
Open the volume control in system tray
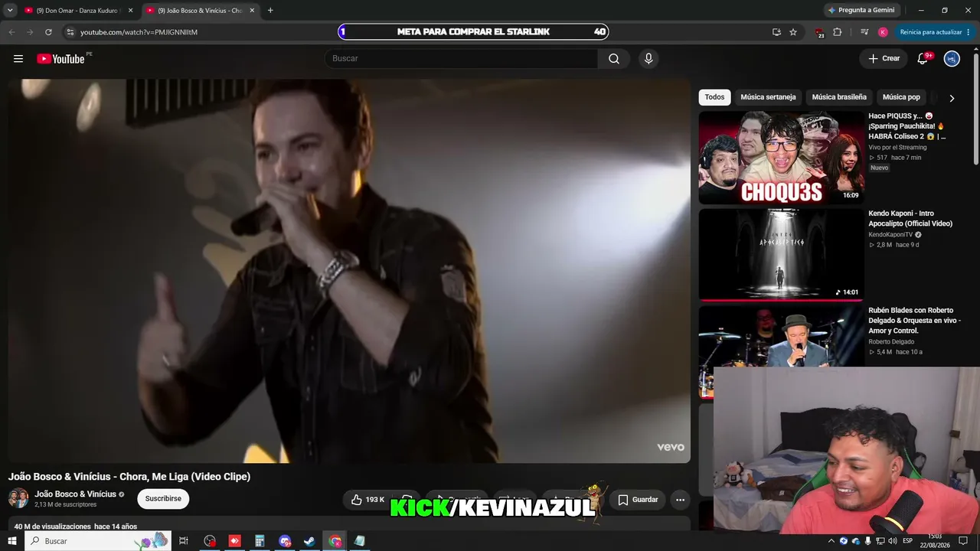(x=893, y=541)
